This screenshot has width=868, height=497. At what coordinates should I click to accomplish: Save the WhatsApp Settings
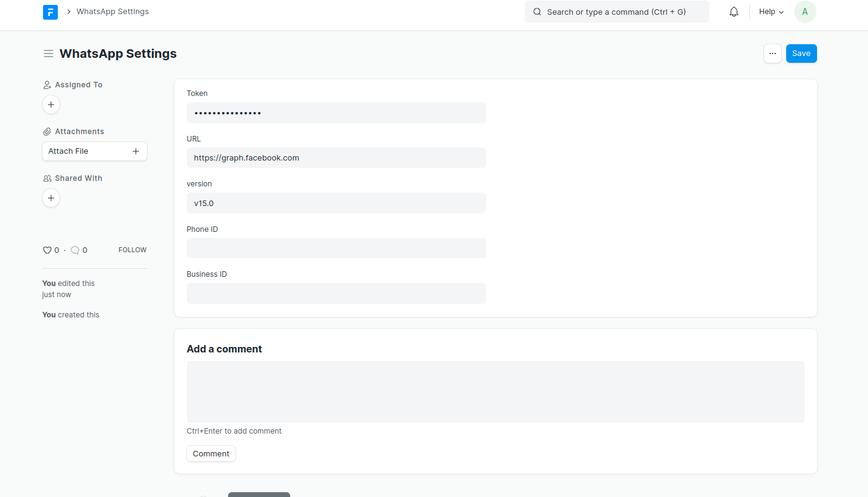pos(801,54)
